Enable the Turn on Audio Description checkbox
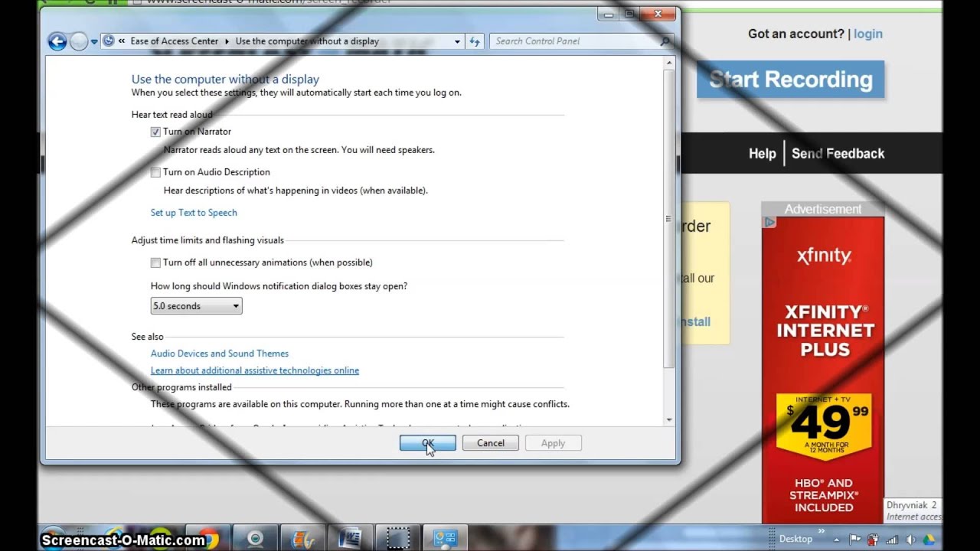This screenshot has height=551, width=980. pyautogui.click(x=155, y=172)
